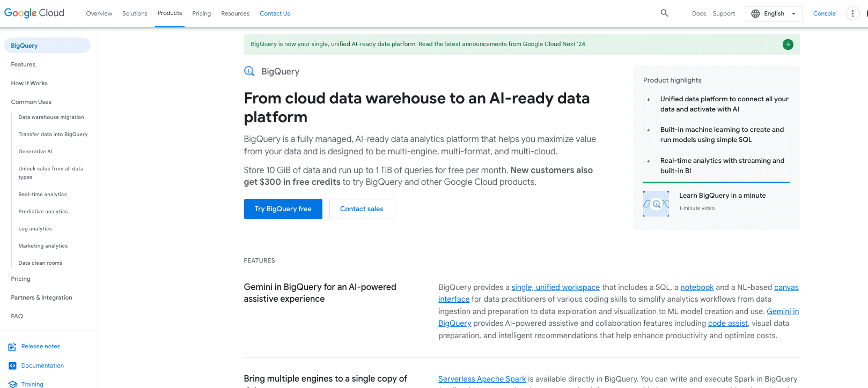Open the 'code assist' hyperlink
The image size is (868, 388).
point(727,323)
